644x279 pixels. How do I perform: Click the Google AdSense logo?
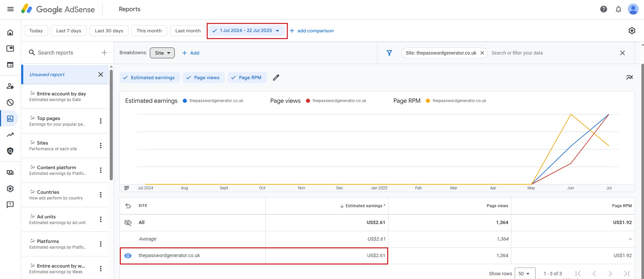[x=58, y=9]
